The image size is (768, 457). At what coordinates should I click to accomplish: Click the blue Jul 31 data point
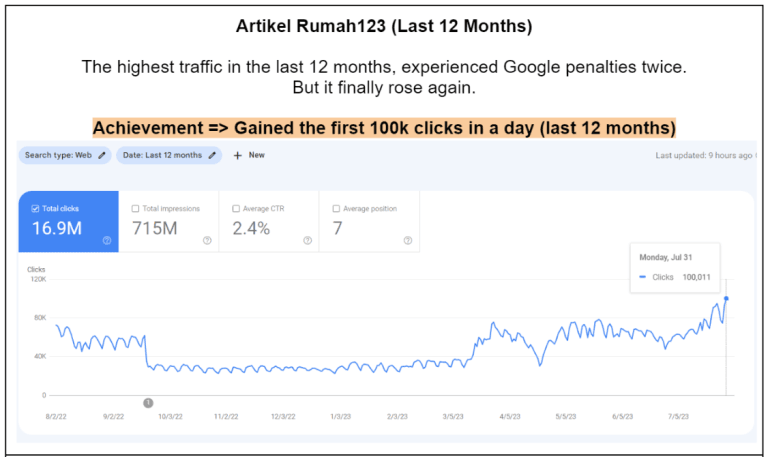(726, 298)
